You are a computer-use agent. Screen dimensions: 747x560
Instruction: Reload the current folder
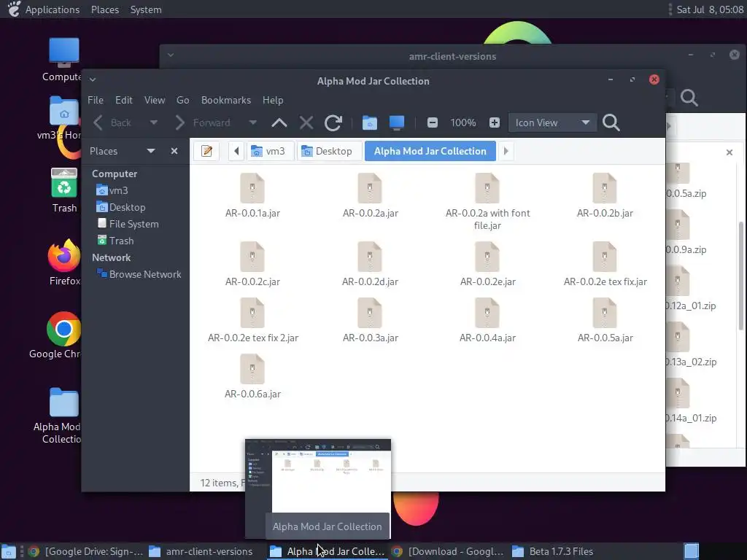(x=333, y=122)
